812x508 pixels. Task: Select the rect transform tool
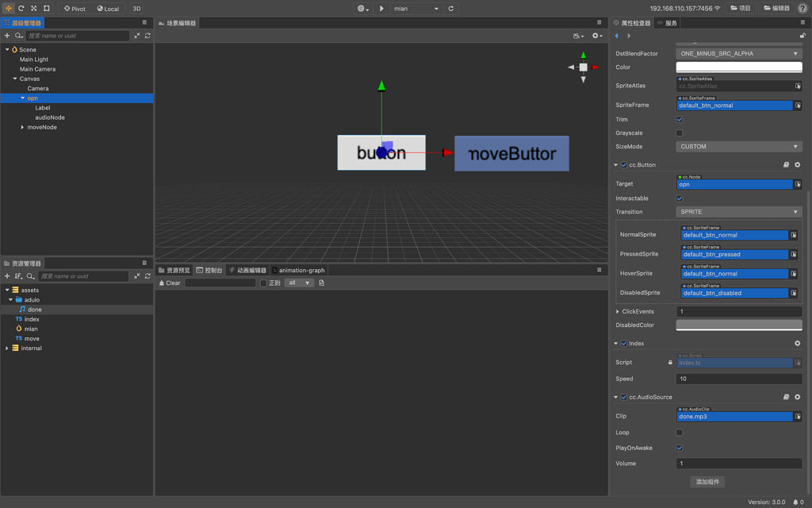[x=46, y=9]
